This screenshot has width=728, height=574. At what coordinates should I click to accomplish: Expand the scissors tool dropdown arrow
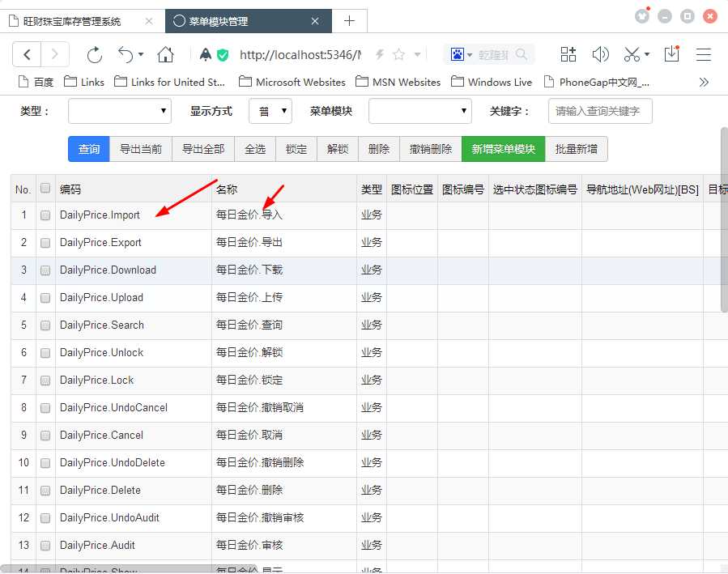click(647, 54)
